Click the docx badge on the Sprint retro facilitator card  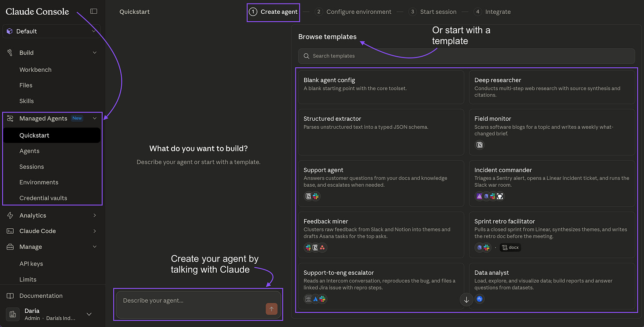pos(510,248)
